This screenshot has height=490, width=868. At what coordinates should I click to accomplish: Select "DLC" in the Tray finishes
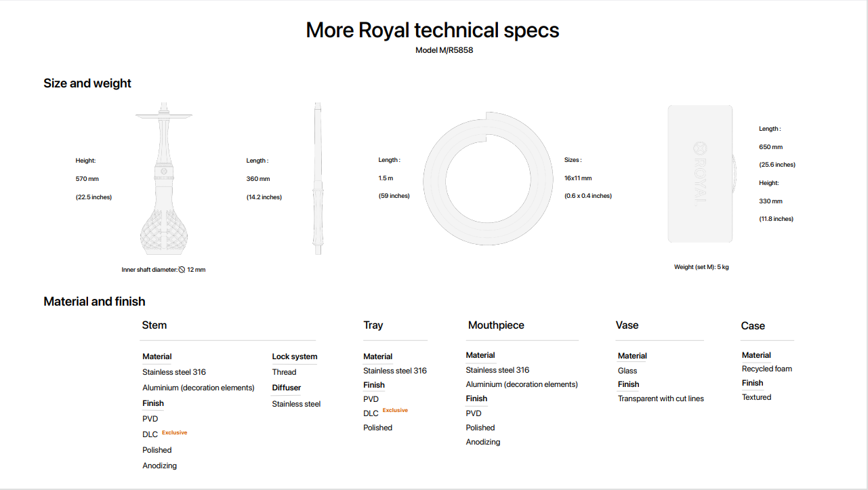pyautogui.click(x=371, y=413)
